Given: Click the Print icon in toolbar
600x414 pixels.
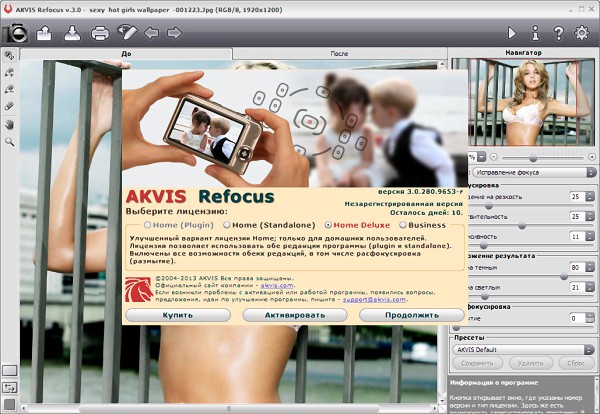Looking at the screenshot, I should (x=100, y=33).
